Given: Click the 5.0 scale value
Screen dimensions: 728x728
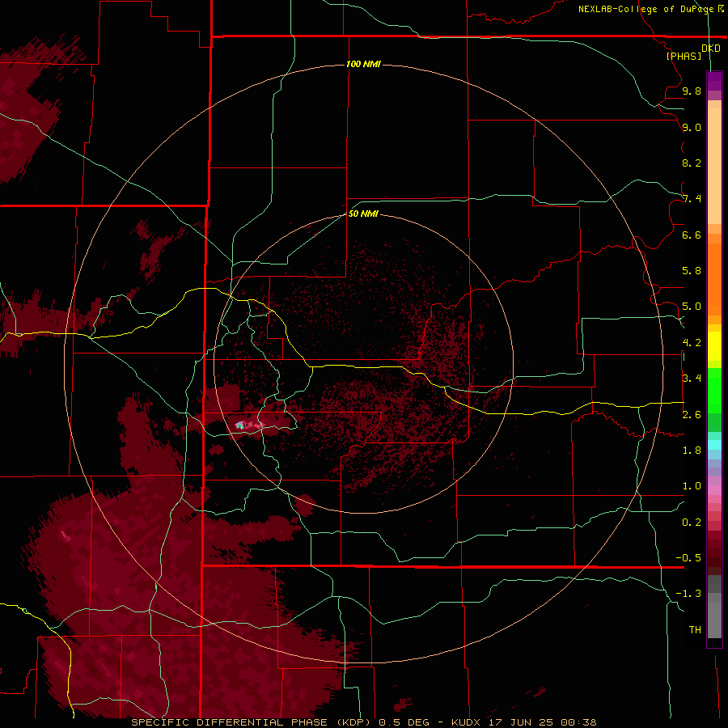Looking at the screenshot, I should 692,307.
